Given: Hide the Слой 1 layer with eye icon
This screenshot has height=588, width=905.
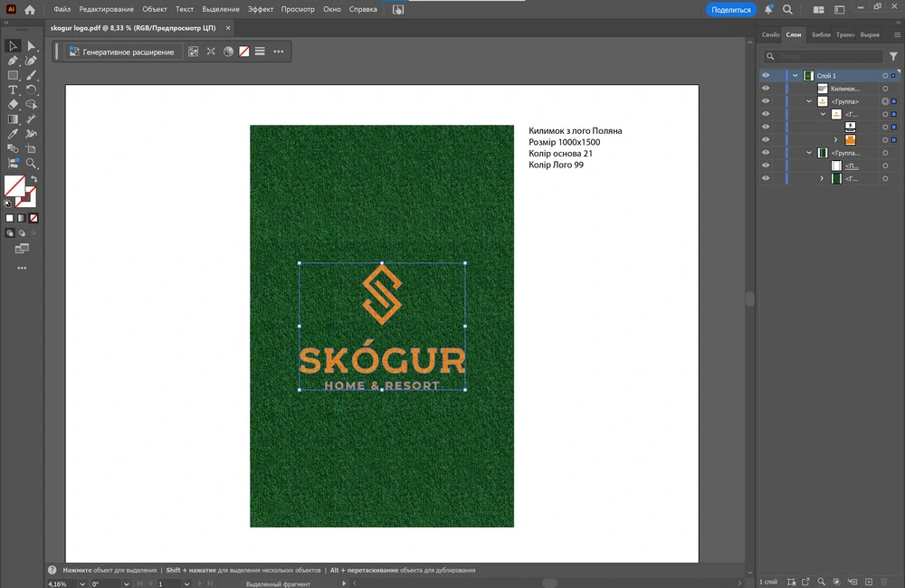Looking at the screenshot, I should (766, 76).
